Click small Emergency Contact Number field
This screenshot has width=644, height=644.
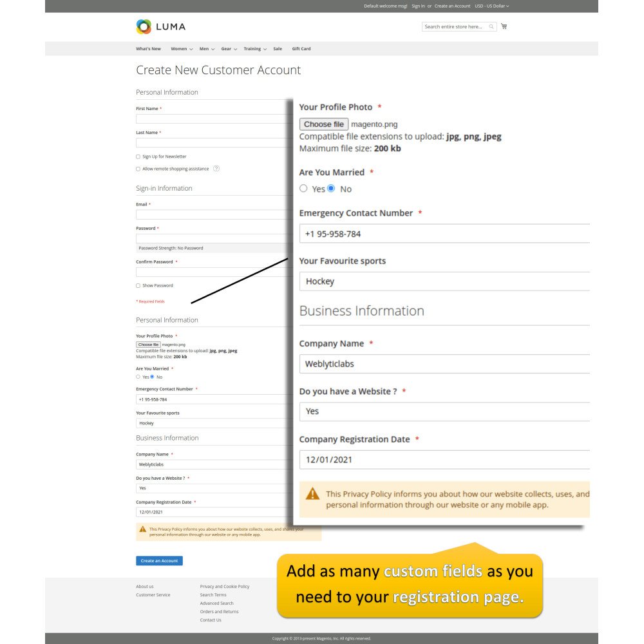214,399
